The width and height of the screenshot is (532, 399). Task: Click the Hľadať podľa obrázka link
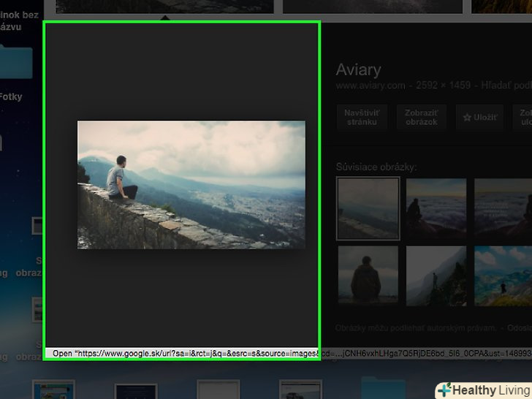[497, 85]
